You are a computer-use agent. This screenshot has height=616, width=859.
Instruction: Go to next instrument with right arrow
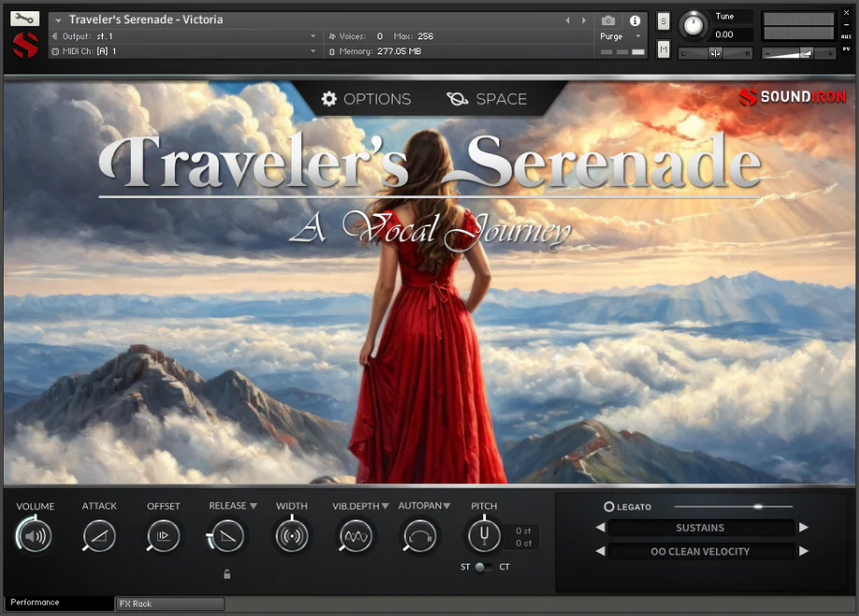pyautogui.click(x=584, y=21)
